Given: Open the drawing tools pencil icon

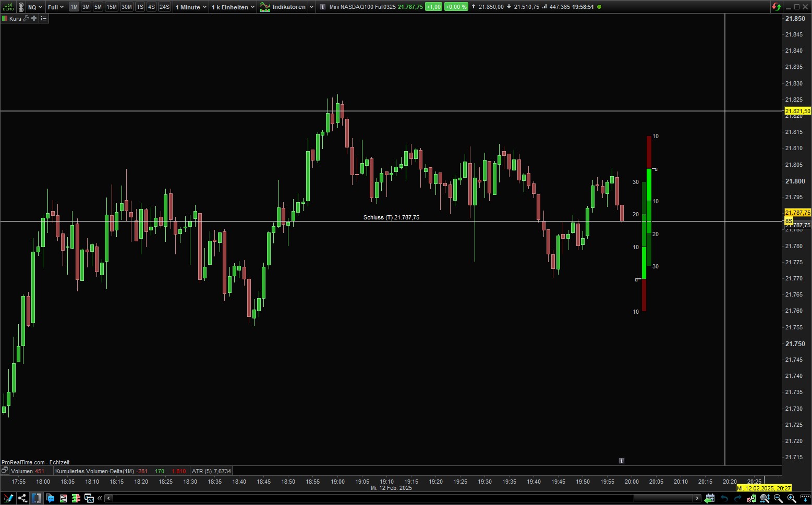Looking at the screenshot, I should [8, 498].
